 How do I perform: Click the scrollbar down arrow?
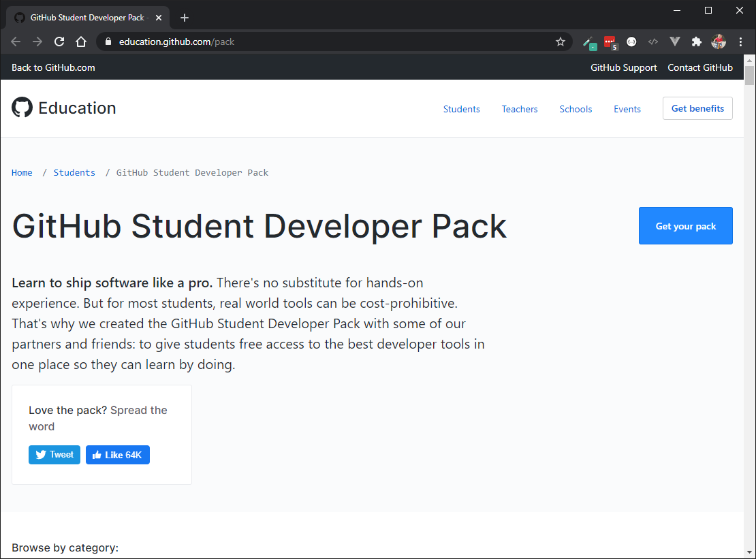749,552
